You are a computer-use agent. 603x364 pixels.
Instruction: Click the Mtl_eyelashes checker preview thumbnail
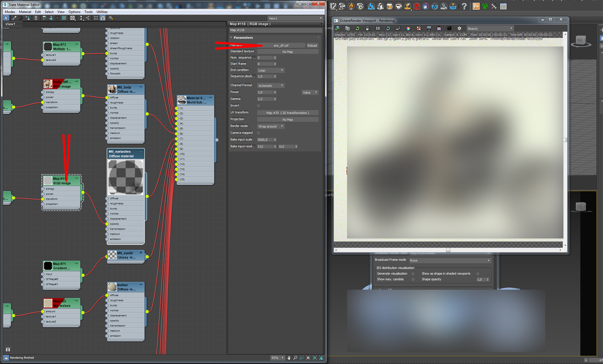[x=126, y=177]
